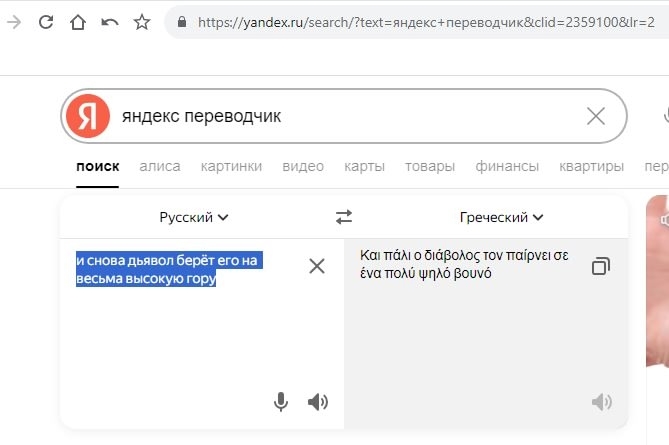Start voice input with microphone icon

tap(281, 402)
